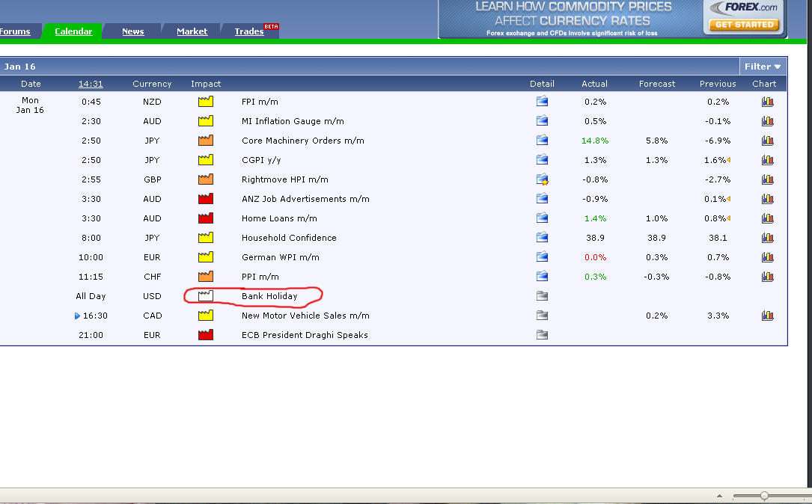Open detail folder for New Motor Vehicle Sales

[542, 315]
